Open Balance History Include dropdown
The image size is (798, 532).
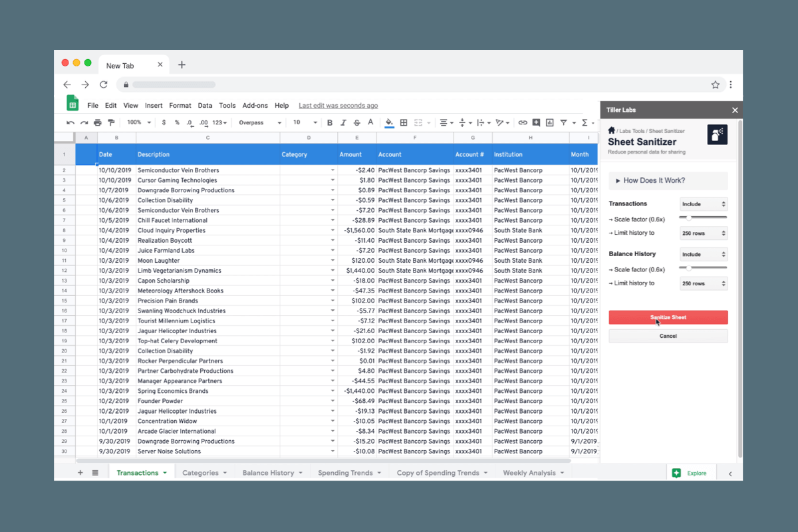[704, 254]
